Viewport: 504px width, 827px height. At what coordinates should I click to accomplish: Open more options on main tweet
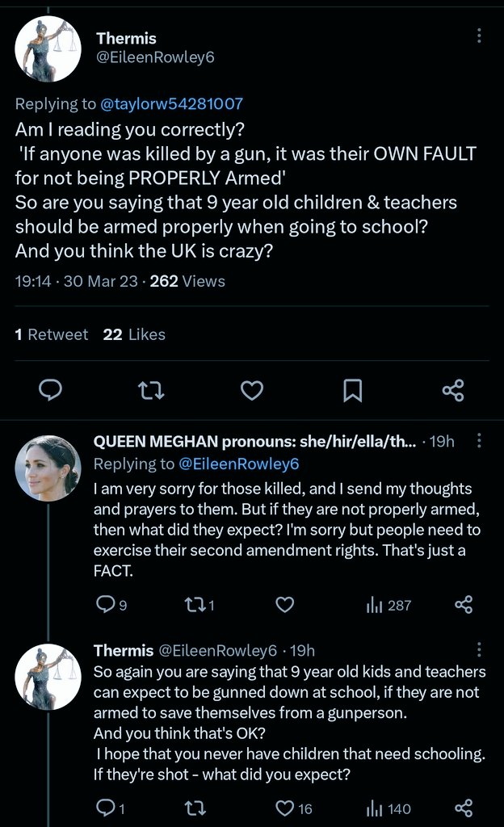pos(479,36)
